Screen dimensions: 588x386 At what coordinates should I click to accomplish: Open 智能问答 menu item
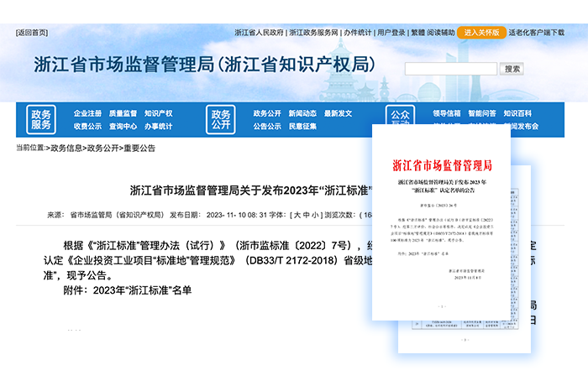click(x=482, y=113)
